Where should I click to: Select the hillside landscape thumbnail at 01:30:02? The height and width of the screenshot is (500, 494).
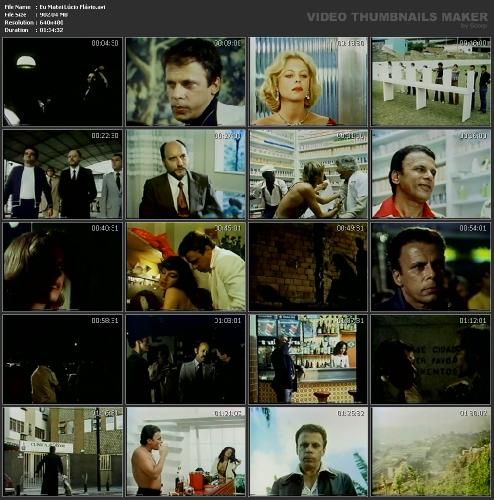point(431,452)
